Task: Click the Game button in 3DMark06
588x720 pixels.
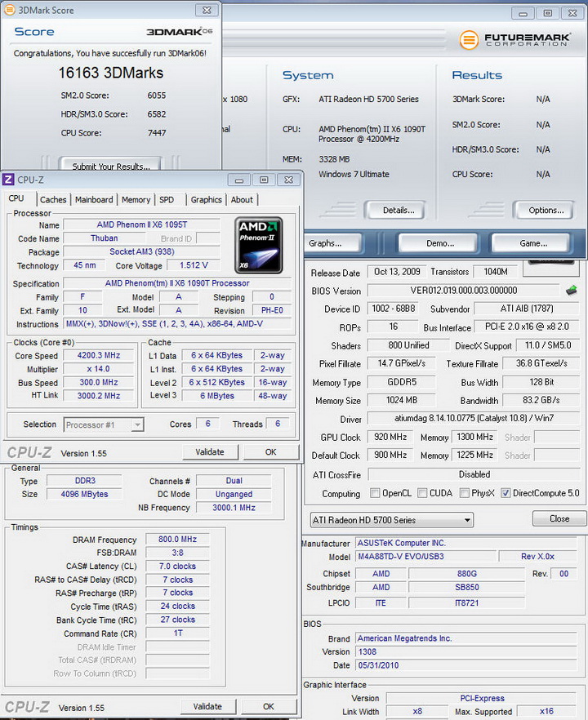Action: point(531,243)
